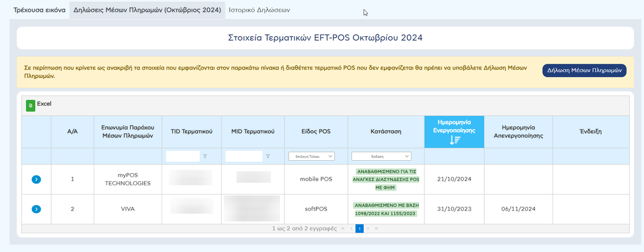The image size is (644, 252).
Task: Click filter funnel icon for TID Τερματικού
Action: coord(205,156)
